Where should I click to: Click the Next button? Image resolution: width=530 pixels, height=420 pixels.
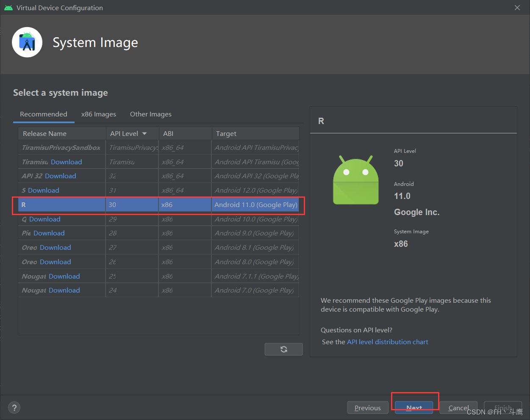[x=414, y=408]
